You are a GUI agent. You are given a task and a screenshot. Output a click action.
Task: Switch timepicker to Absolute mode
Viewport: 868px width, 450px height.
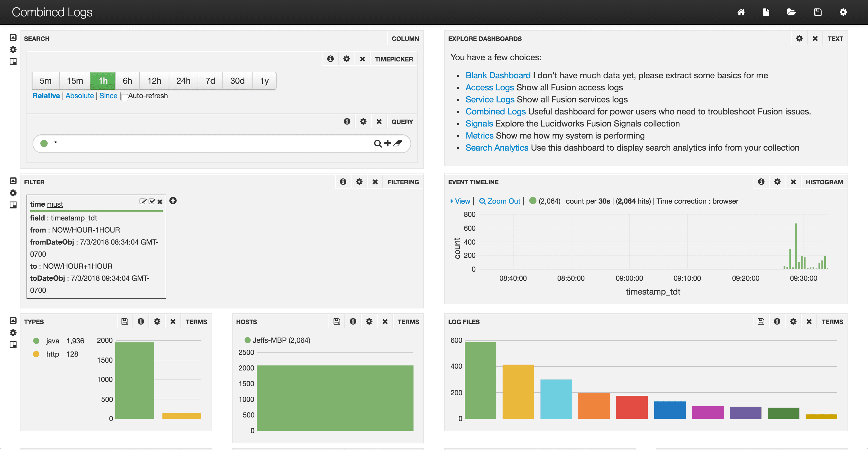coord(80,96)
